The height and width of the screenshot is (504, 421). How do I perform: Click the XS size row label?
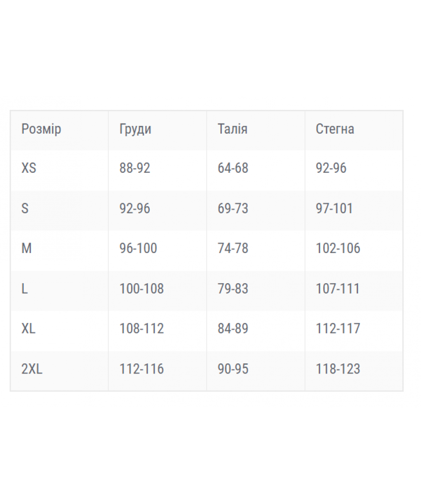point(29,168)
